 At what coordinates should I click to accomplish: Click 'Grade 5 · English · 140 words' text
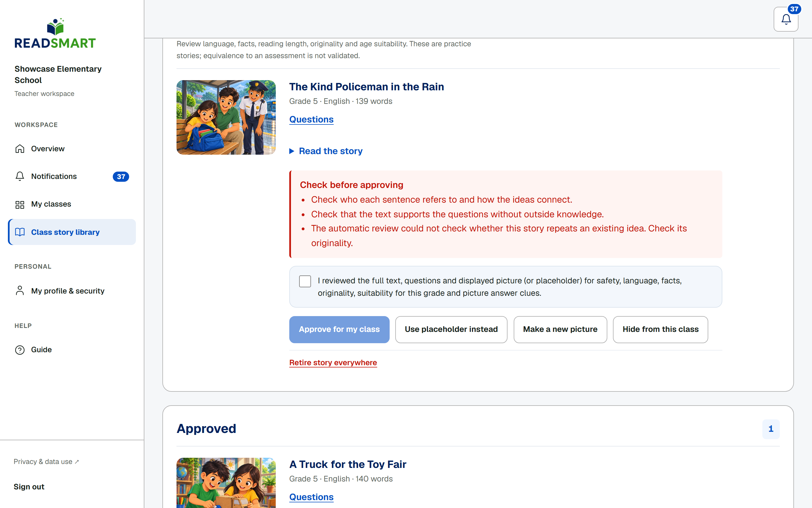(341, 479)
